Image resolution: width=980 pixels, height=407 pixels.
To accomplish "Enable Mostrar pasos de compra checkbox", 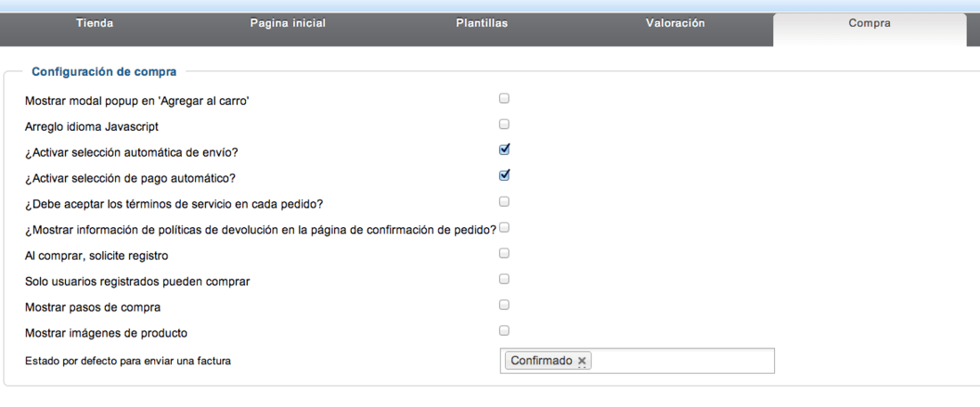I will point(504,305).
